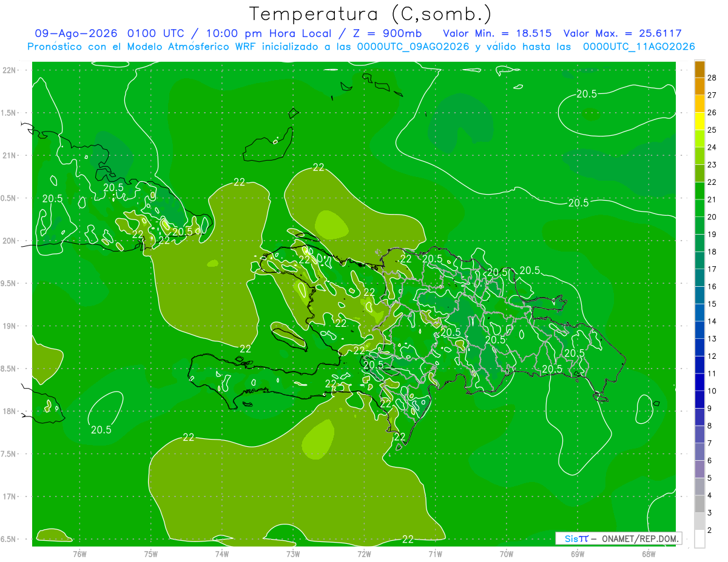Click the color bar value '25'
This screenshot has width=728, height=562.
(x=712, y=130)
